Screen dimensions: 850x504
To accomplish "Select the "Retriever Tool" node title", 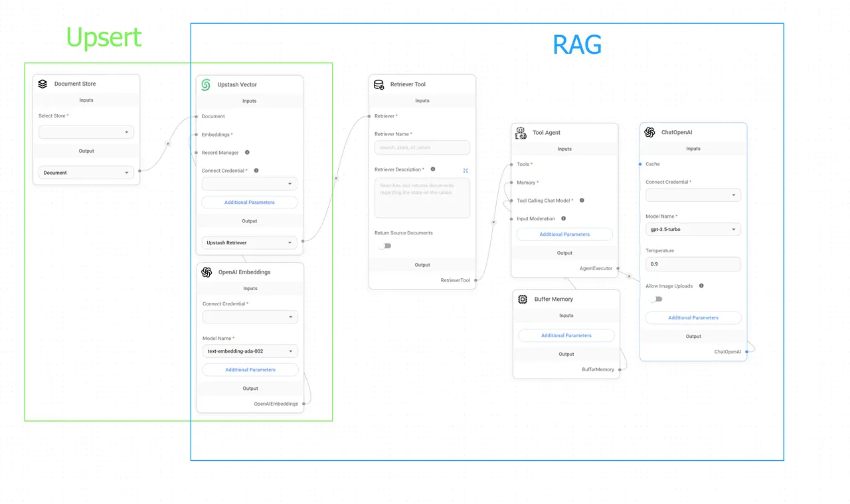I will tap(408, 84).
